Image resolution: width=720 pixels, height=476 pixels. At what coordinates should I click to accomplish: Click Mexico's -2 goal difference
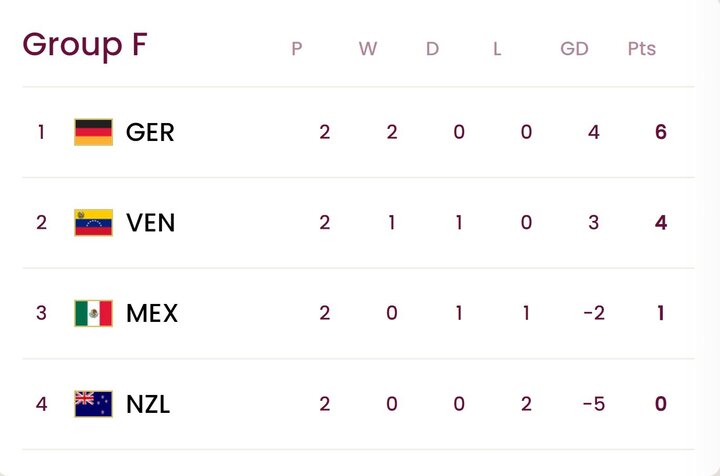pyautogui.click(x=593, y=313)
